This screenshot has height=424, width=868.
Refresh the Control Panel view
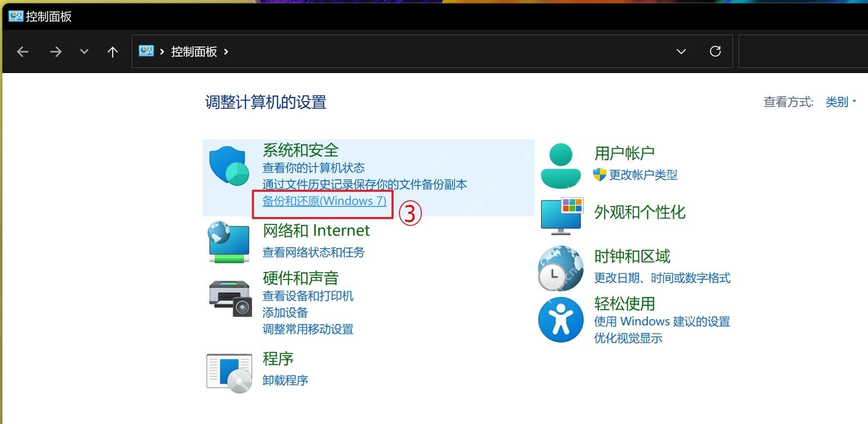(715, 51)
